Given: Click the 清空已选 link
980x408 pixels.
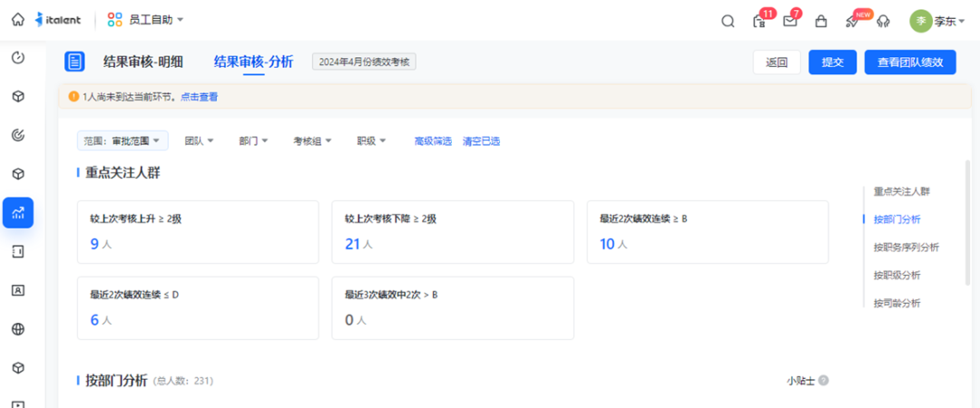Looking at the screenshot, I should pyautogui.click(x=481, y=141).
